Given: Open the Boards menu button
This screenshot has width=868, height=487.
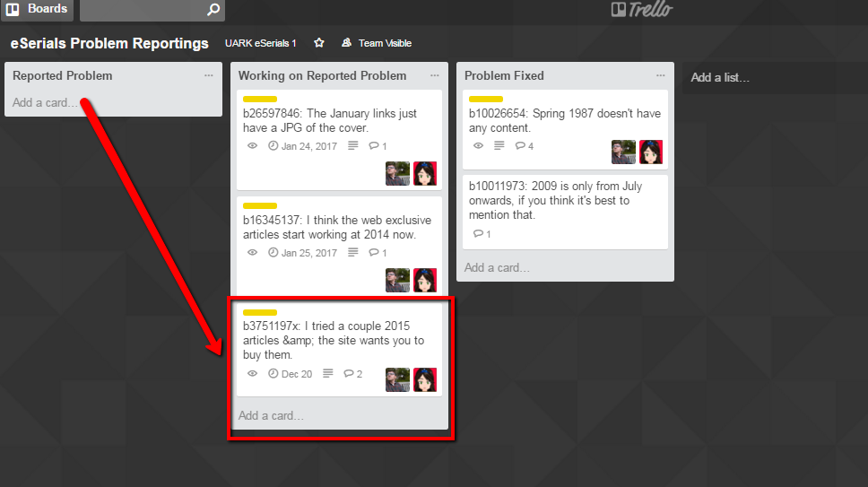Looking at the screenshot, I should [x=37, y=9].
